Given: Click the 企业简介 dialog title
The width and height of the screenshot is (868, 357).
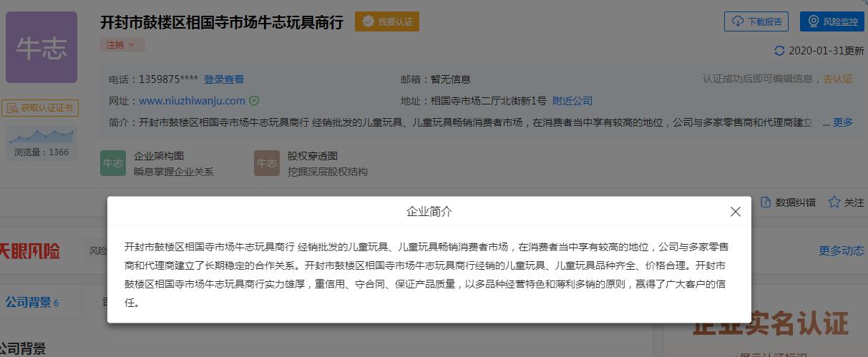Looking at the screenshot, I should coord(429,212).
